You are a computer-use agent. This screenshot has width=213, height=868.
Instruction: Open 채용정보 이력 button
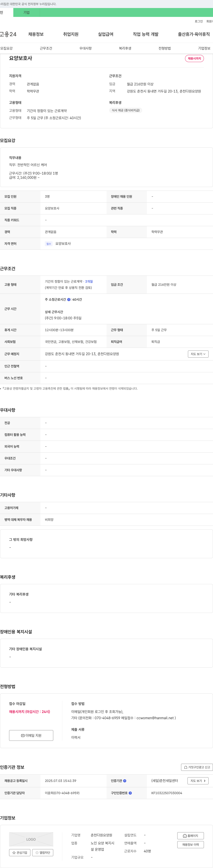click(x=191, y=845)
